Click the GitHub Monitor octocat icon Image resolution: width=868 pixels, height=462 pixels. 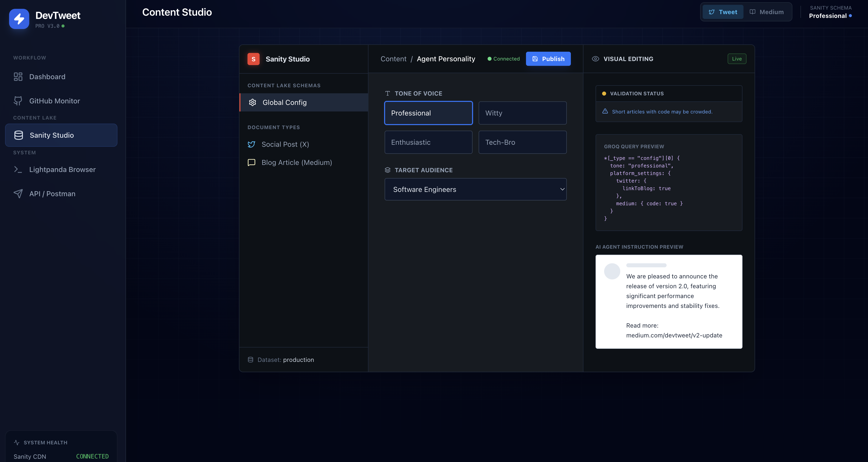[x=18, y=101]
